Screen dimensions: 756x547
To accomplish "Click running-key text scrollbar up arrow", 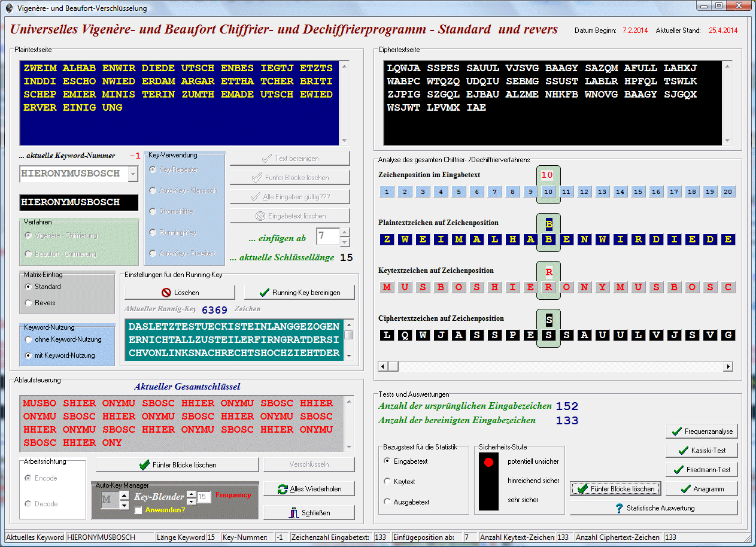I will (x=348, y=324).
